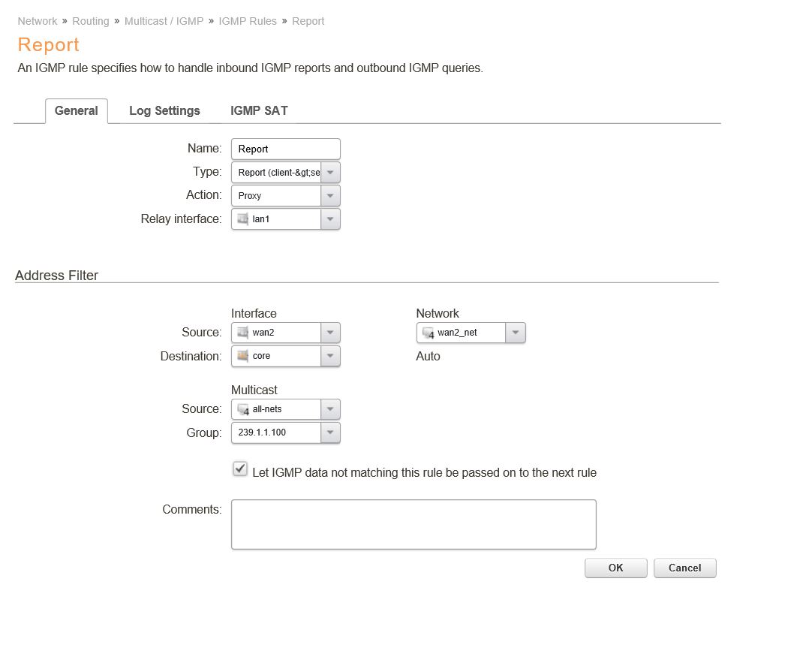Open the Relay interface dropdown arrow

point(330,219)
